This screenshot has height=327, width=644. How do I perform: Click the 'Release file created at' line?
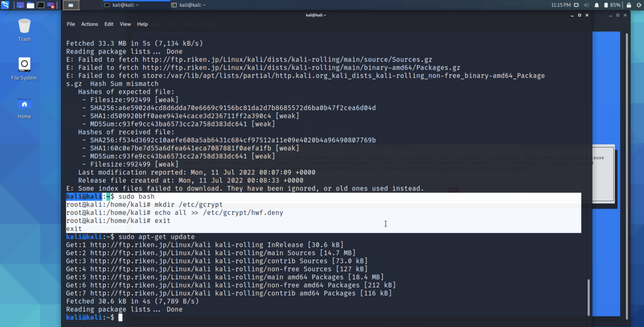(191, 180)
